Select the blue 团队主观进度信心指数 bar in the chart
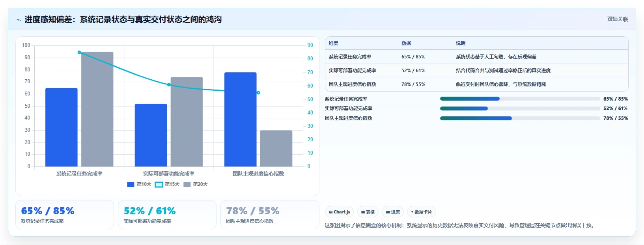Screen dimensions: 644x245 [x=241, y=119]
